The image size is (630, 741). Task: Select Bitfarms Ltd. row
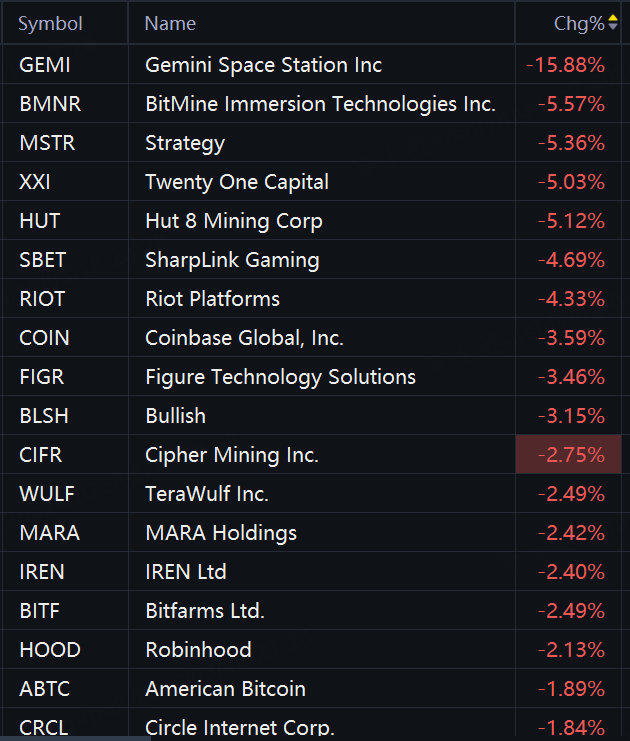coord(205,611)
